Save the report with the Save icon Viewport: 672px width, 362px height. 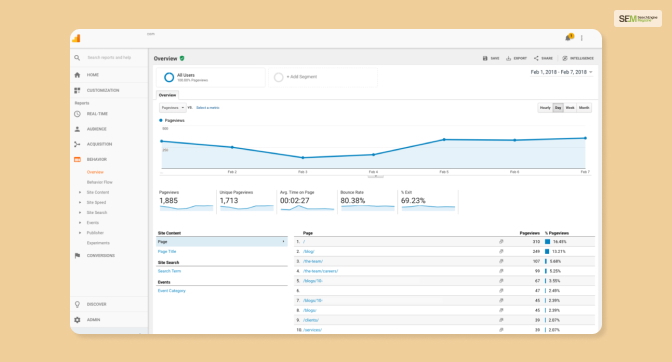(x=485, y=58)
